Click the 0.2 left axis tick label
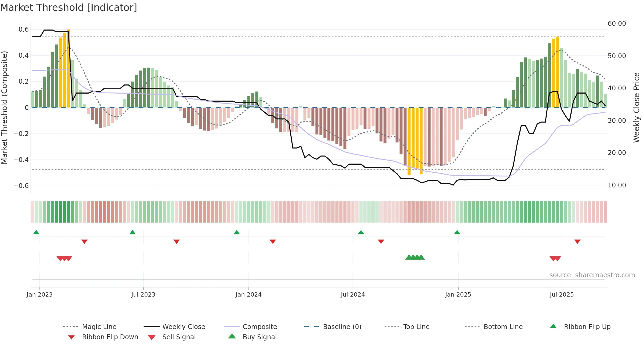The height and width of the screenshot is (362, 644). pyautogui.click(x=24, y=82)
